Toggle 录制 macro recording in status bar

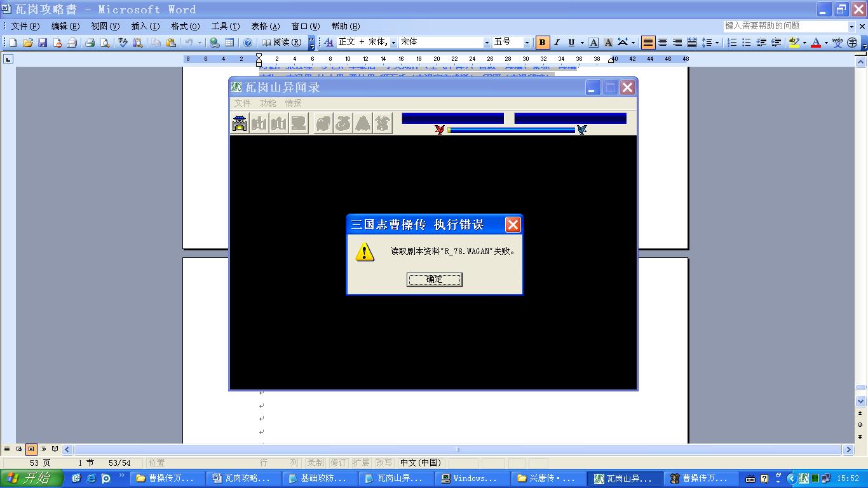click(x=315, y=463)
